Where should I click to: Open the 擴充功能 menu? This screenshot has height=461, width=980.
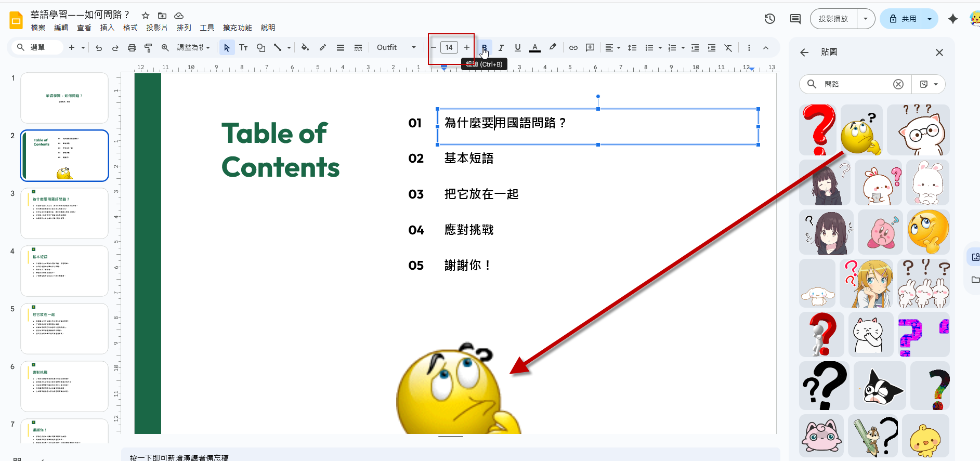(238, 28)
